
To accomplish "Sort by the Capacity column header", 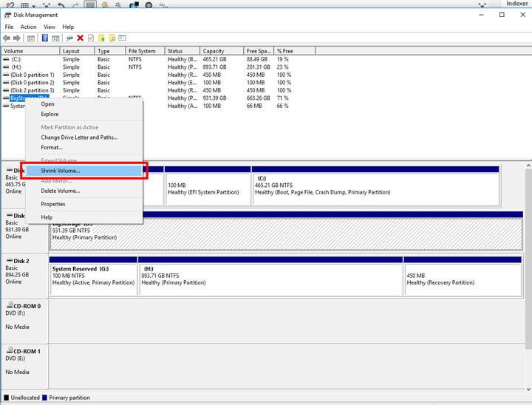I will click(222, 51).
